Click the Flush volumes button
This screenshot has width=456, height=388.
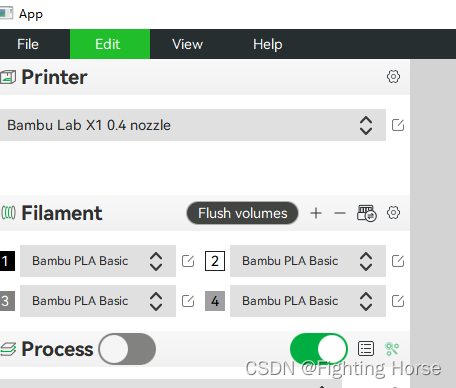tap(242, 213)
